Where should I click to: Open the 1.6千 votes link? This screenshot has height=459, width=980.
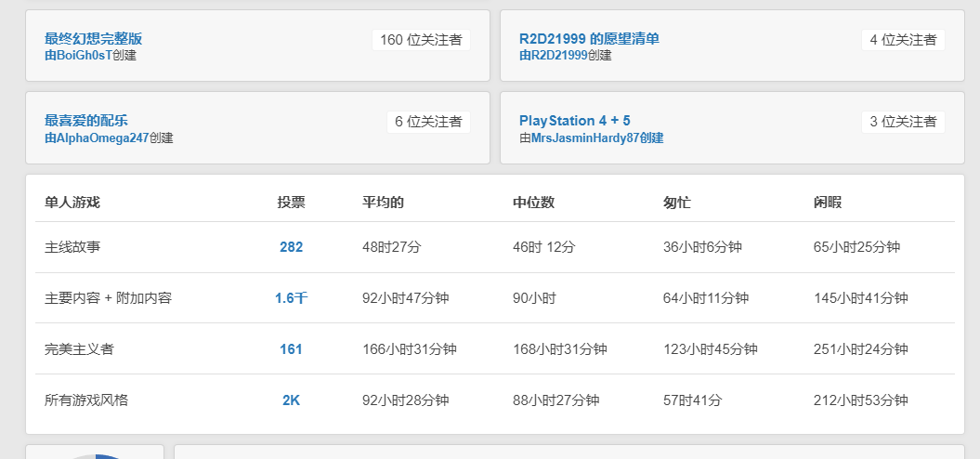[292, 298]
